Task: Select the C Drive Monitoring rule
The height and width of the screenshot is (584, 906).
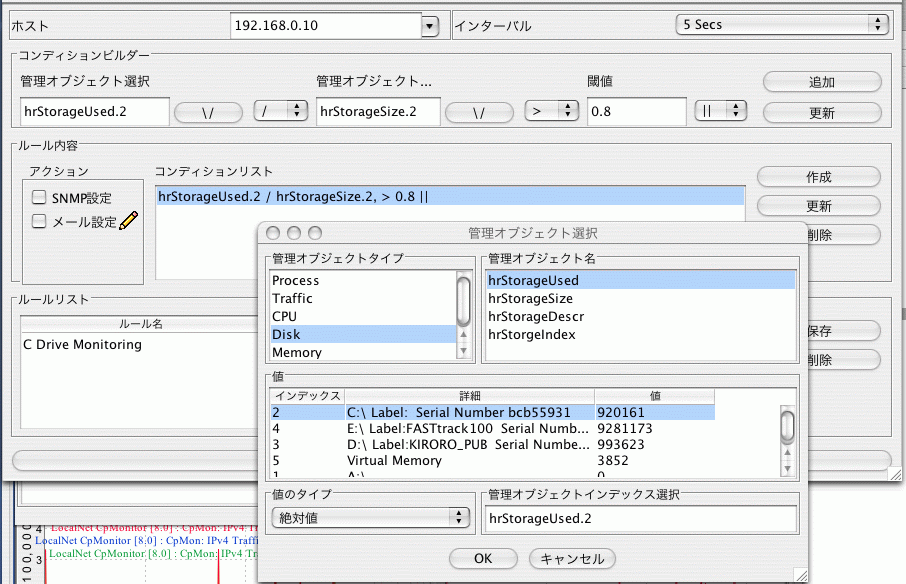Action: click(139, 344)
